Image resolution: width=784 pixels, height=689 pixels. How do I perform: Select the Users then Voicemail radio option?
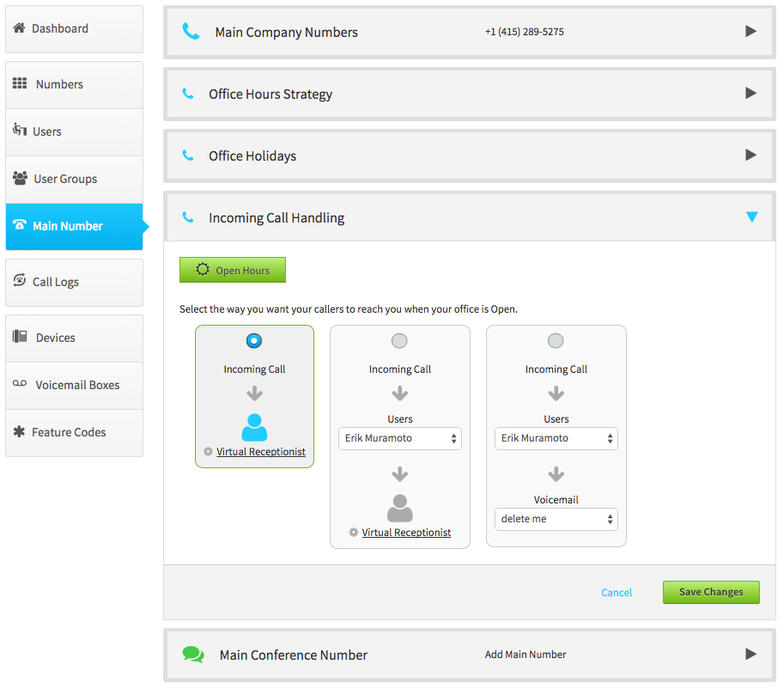[x=556, y=341]
